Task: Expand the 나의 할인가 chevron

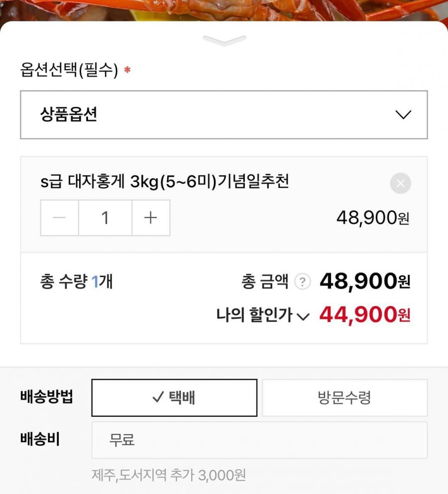Action: point(303,316)
